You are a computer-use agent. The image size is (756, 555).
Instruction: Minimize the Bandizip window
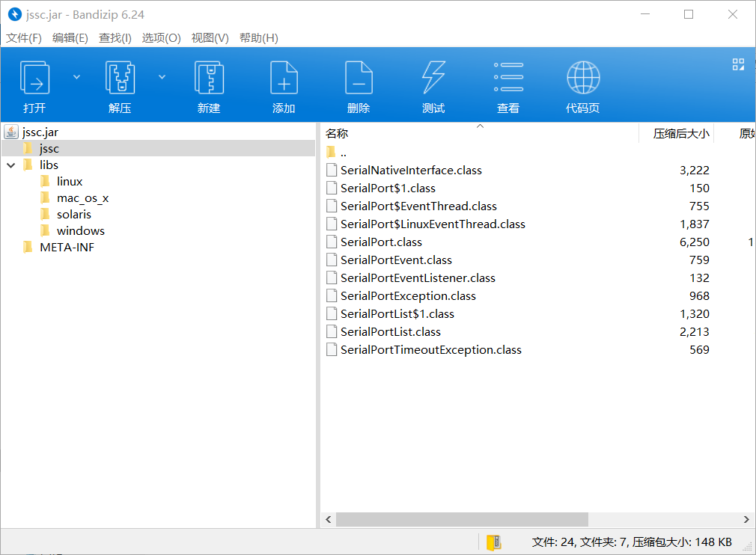coord(645,14)
